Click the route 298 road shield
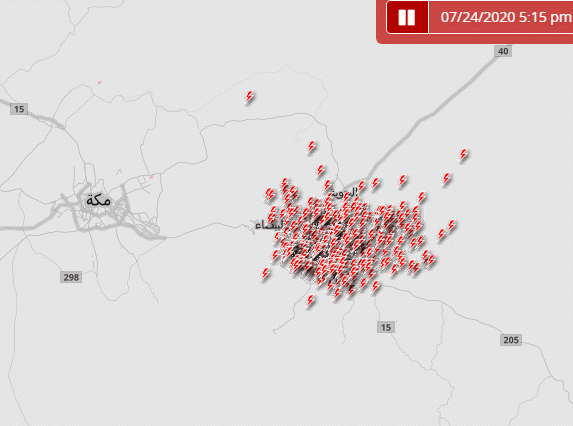Image resolution: width=573 pixels, height=426 pixels. click(x=71, y=277)
